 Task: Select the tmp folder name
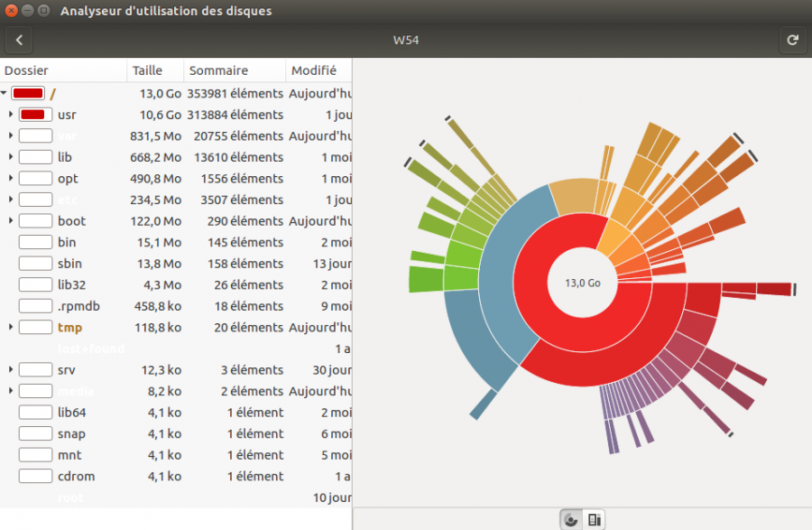click(69, 328)
